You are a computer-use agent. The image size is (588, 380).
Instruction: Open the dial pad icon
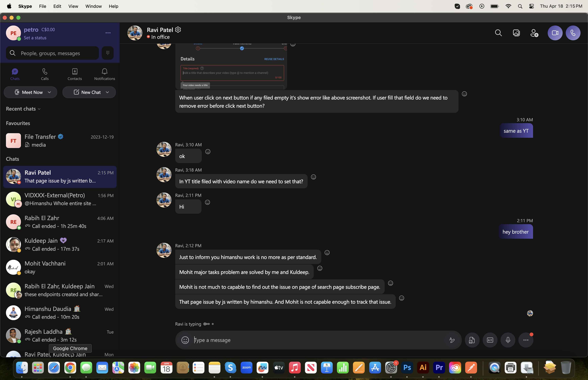(x=108, y=53)
